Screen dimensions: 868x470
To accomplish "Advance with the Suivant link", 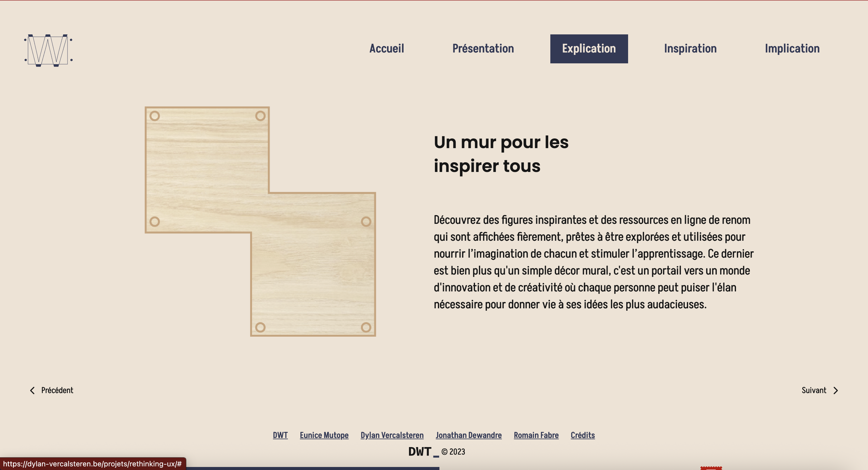I will [x=813, y=390].
